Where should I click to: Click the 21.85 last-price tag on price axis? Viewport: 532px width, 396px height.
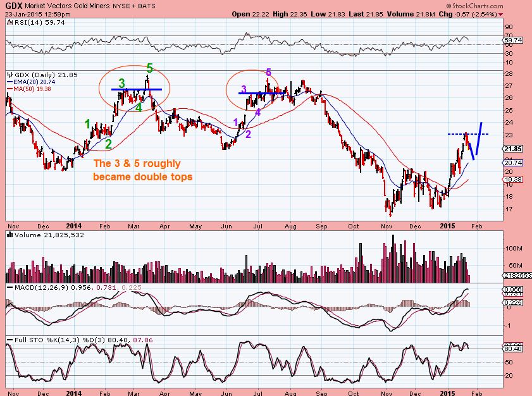513,149
